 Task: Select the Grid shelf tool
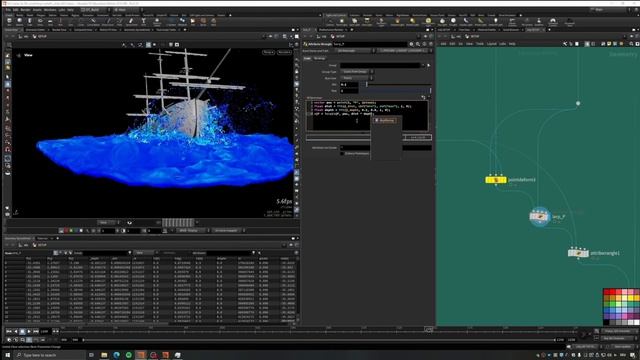pyautogui.click(x=50, y=22)
